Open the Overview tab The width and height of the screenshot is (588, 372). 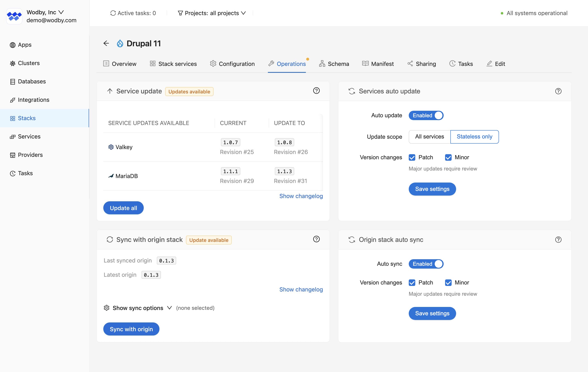(120, 64)
